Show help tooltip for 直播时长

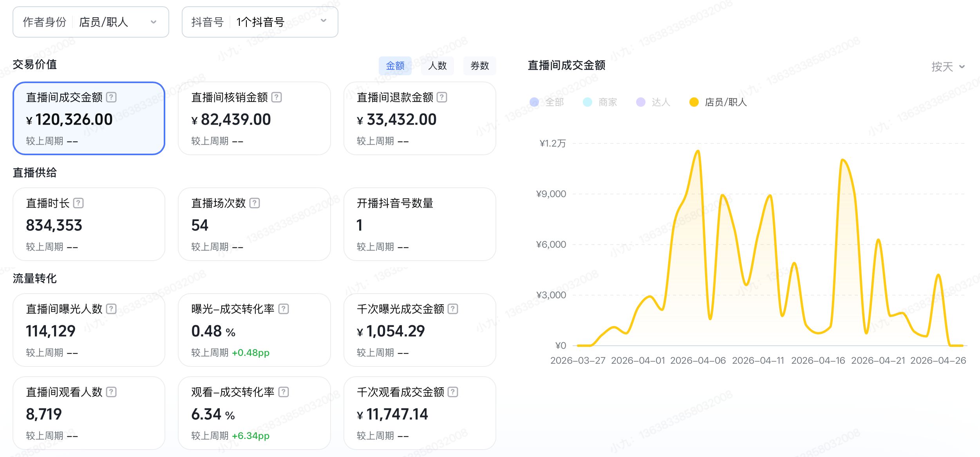[x=78, y=203]
